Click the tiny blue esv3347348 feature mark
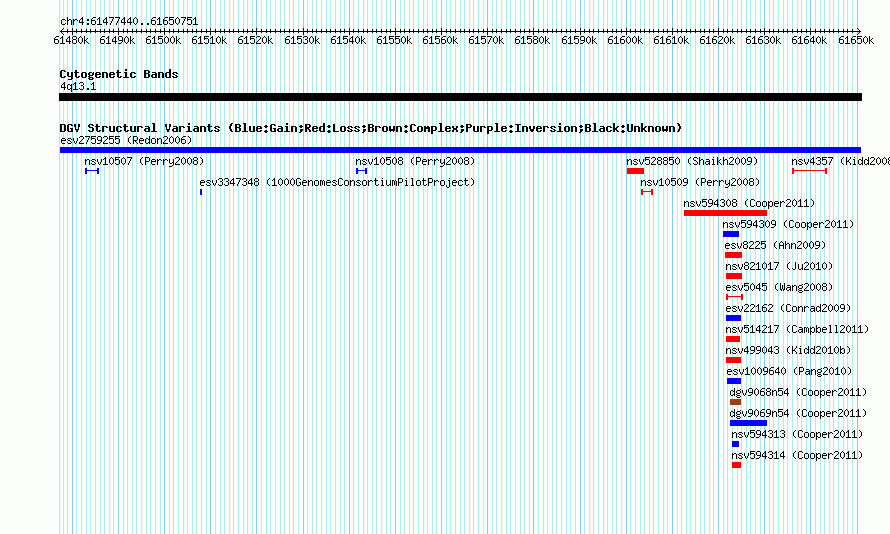Screen dimensions: 890x534 201,192
